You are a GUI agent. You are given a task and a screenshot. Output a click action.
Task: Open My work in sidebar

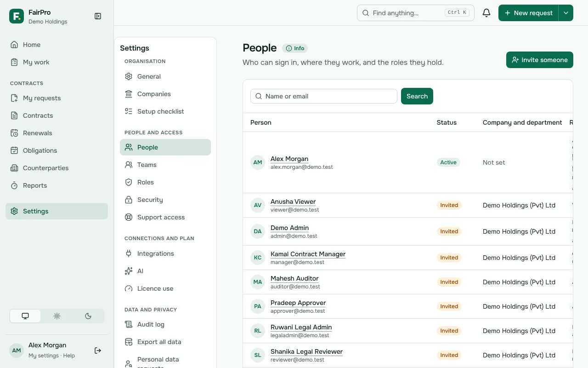(x=57, y=62)
